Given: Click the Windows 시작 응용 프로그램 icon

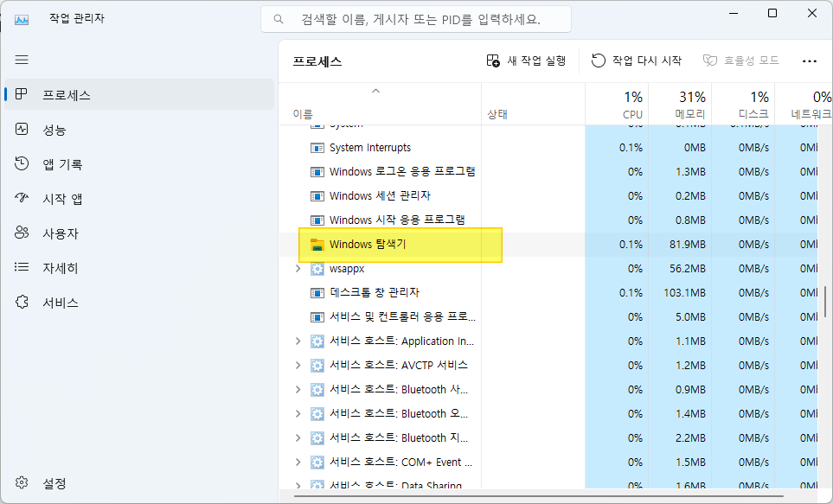Looking at the screenshot, I should coord(317,220).
